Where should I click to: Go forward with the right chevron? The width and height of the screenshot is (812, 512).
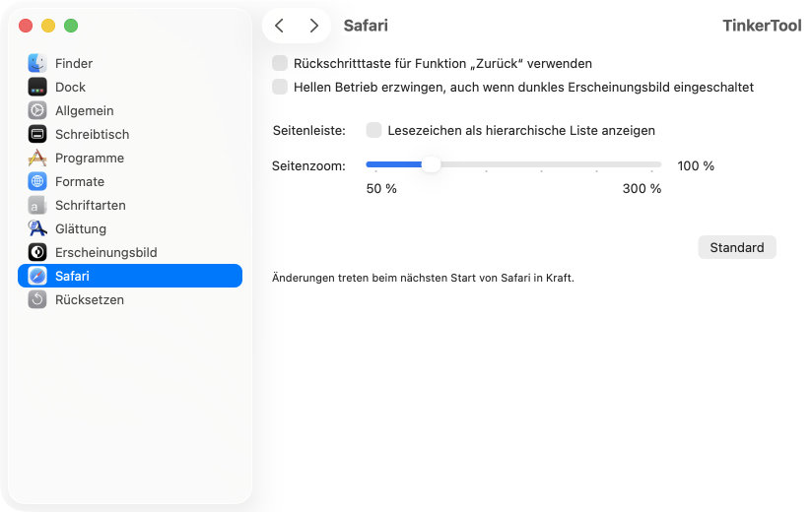click(313, 26)
